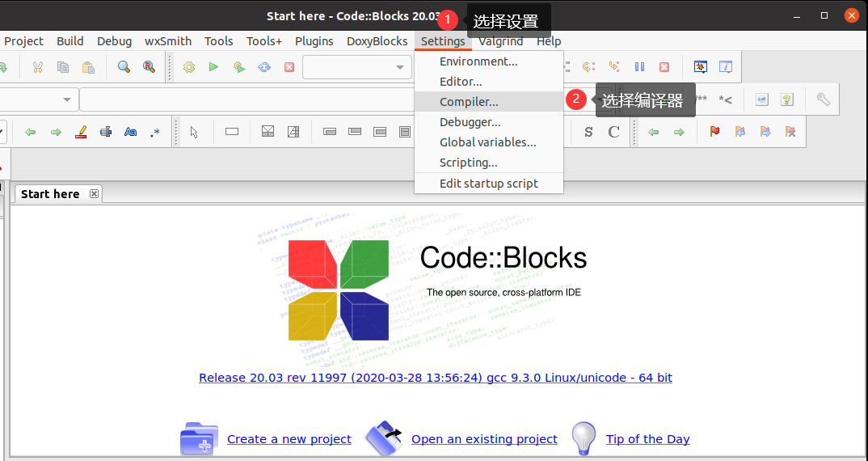Screen dimensions: 868x461
Task: Click the Build and run icon
Action: click(x=239, y=67)
